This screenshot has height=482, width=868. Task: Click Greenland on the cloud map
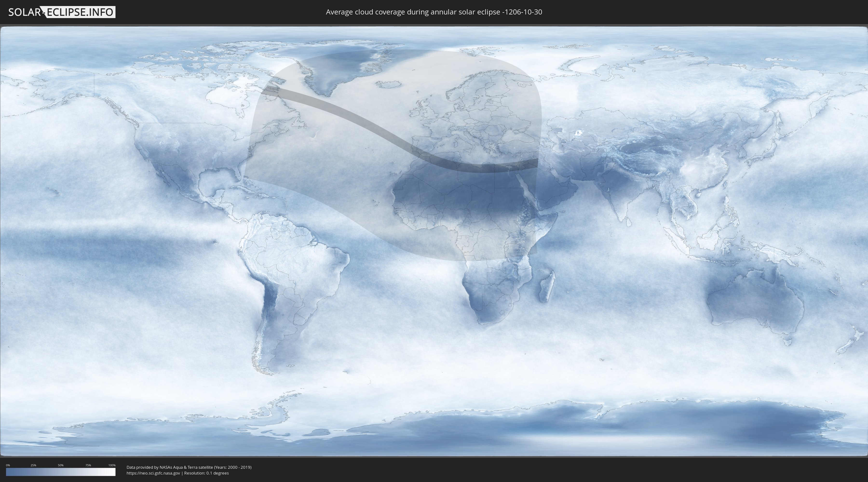tap(340, 67)
